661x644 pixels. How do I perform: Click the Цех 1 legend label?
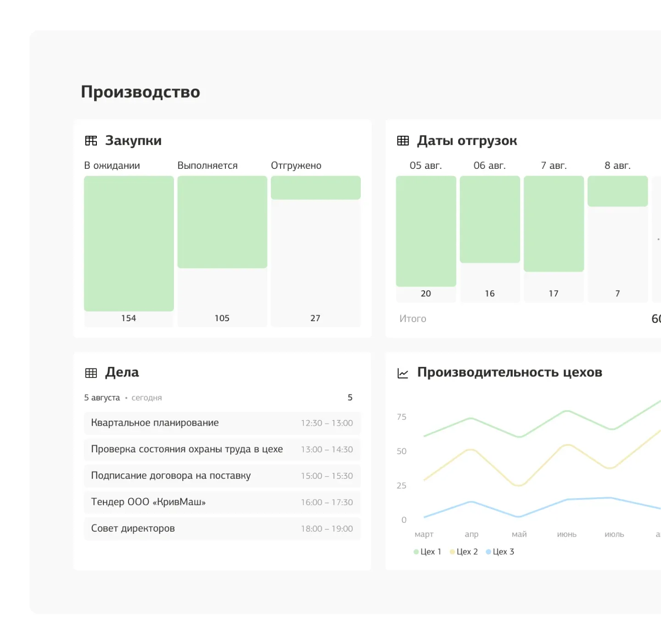coord(431,552)
